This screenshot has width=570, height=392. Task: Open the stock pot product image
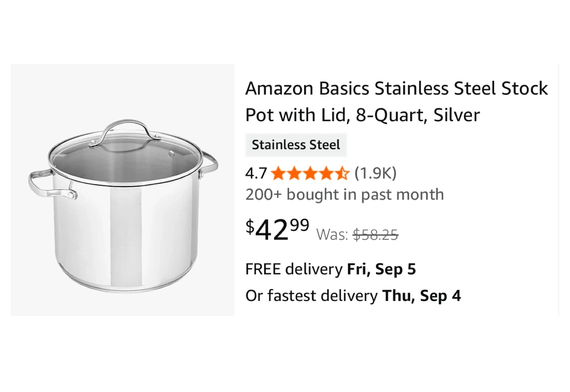122,190
